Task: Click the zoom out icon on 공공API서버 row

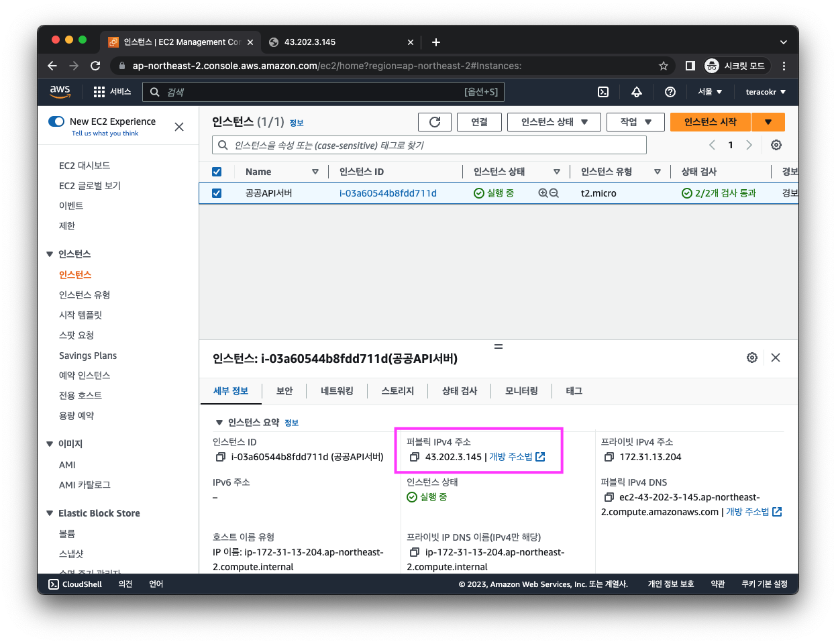Action: point(554,193)
